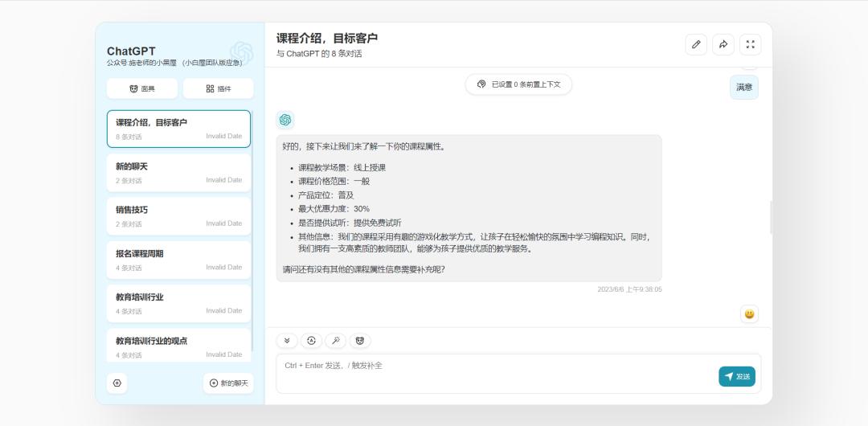The image size is (868, 426).
Task: Click Invalid Date in the 销售技巧 row
Action: [x=224, y=223]
